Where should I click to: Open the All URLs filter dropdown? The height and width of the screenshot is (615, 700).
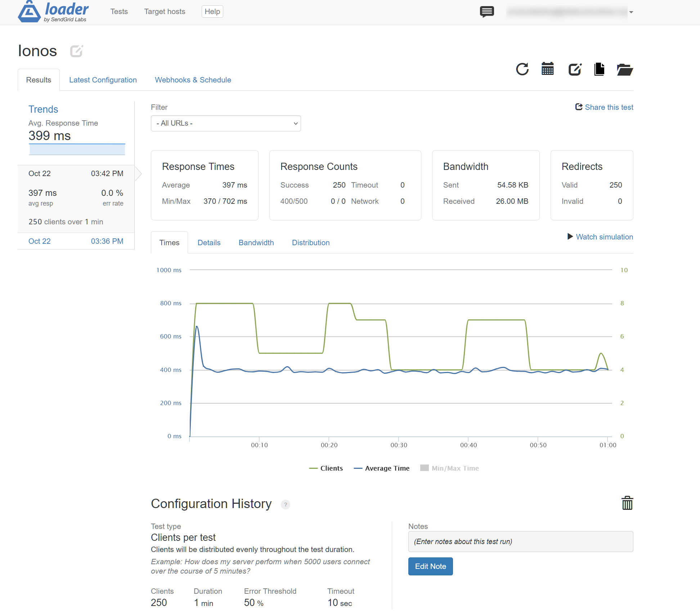(226, 124)
